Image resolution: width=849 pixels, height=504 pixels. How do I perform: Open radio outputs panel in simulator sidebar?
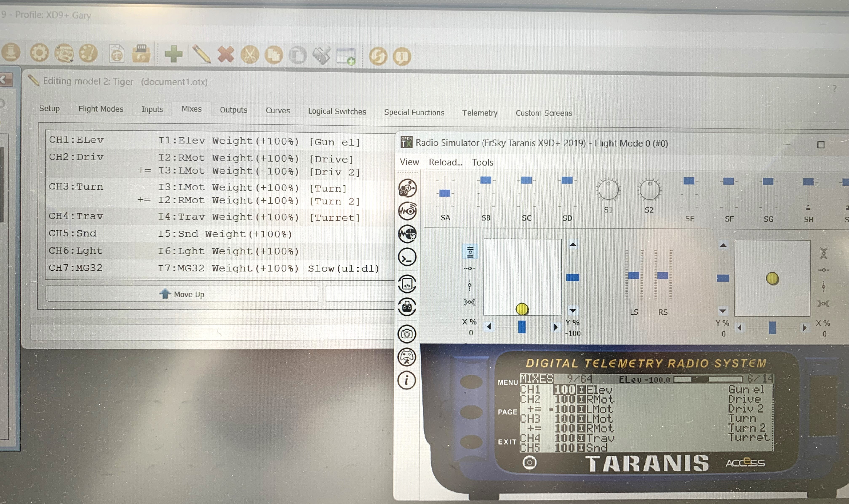pos(407,188)
